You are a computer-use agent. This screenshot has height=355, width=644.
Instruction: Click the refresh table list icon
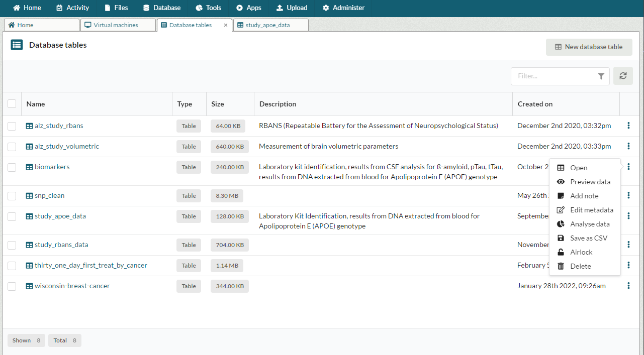[623, 76]
